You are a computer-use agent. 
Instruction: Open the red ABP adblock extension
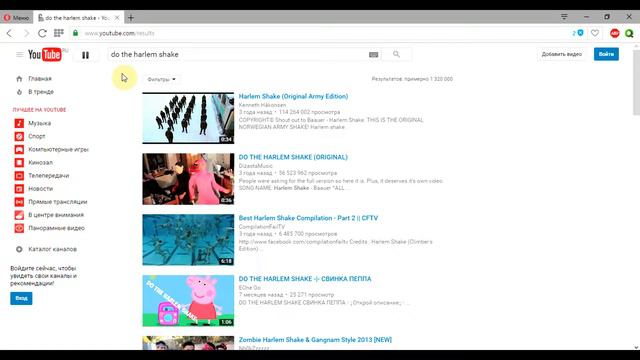click(x=615, y=33)
